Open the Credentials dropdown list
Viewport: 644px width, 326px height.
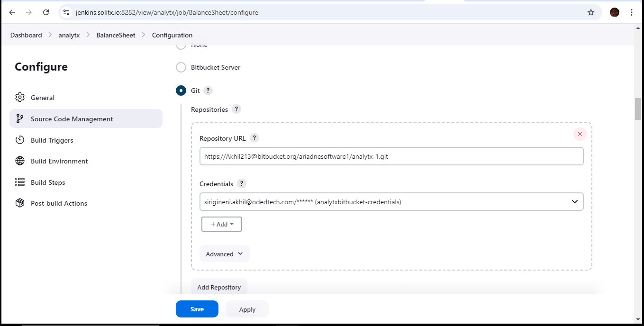click(x=391, y=202)
